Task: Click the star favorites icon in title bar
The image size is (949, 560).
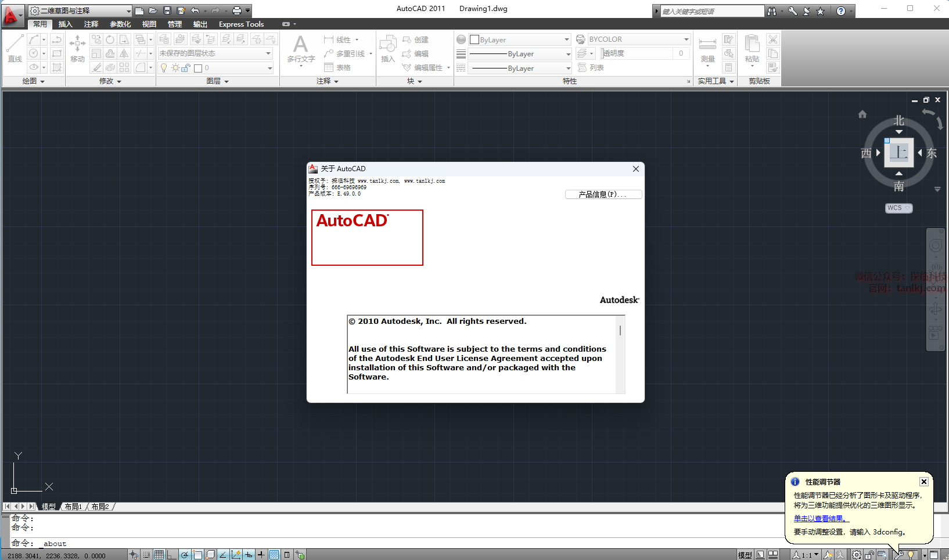Action: [x=820, y=11]
